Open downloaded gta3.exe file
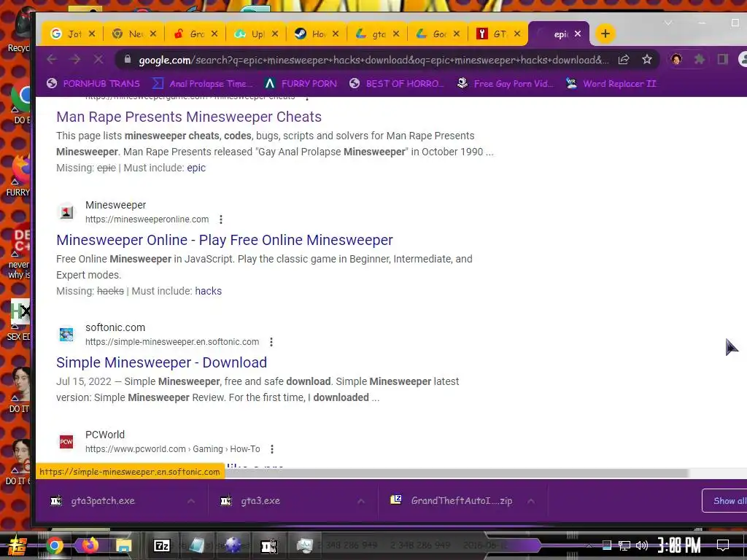747x560 pixels. click(260, 501)
